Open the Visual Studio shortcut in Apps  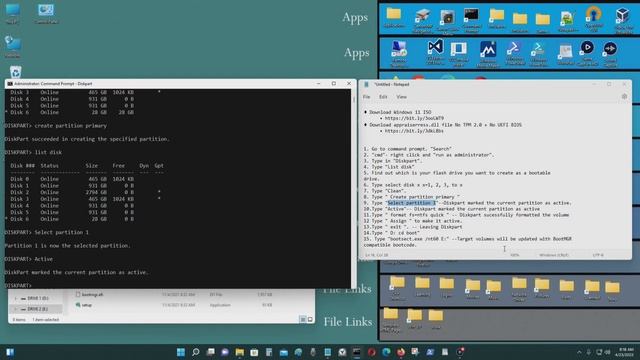click(435, 48)
